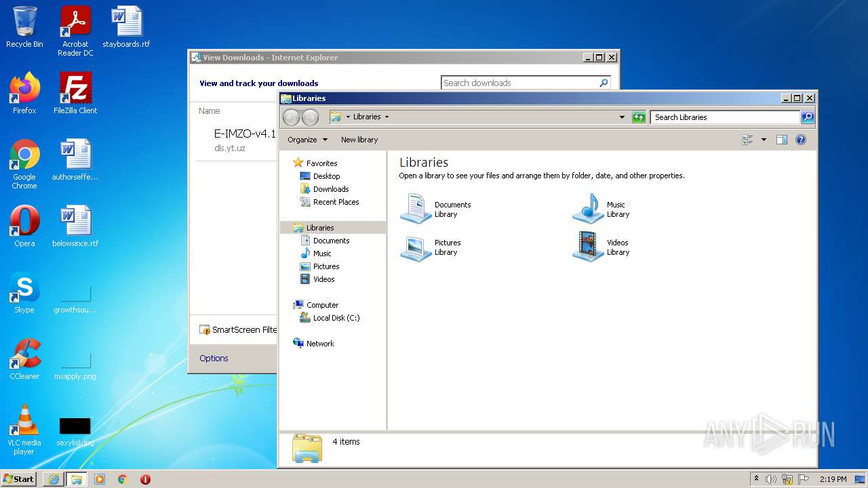Click the Back navigation arrow in Libraries

coord(291,117)
